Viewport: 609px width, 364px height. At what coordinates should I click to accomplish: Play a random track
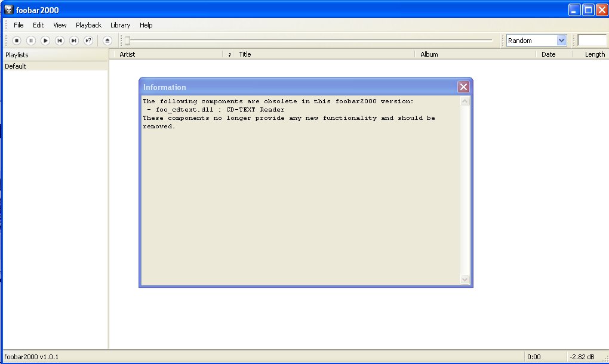tap(88, 41)
